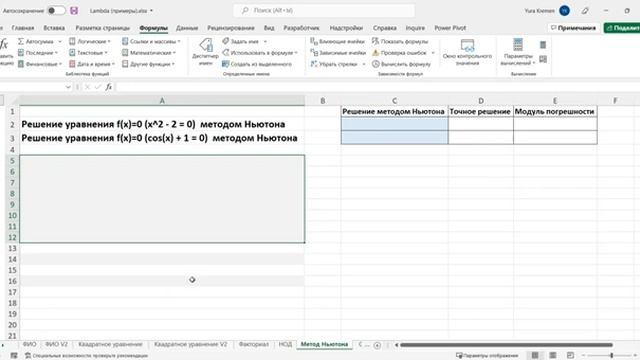Select column A header
This screenshot has width=640, height=360.
click(x=162, y=101)
